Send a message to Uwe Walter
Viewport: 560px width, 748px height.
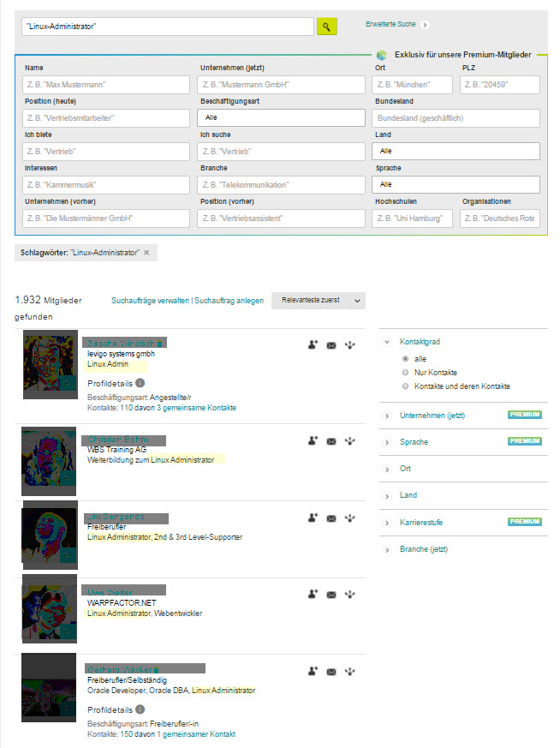tap(331, 595)
